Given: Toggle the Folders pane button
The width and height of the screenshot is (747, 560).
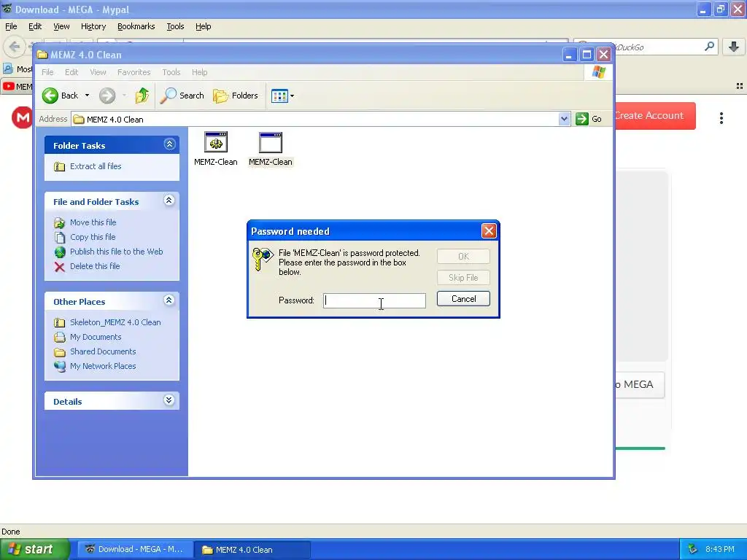Looking at the screenshot, I should 236,96.
